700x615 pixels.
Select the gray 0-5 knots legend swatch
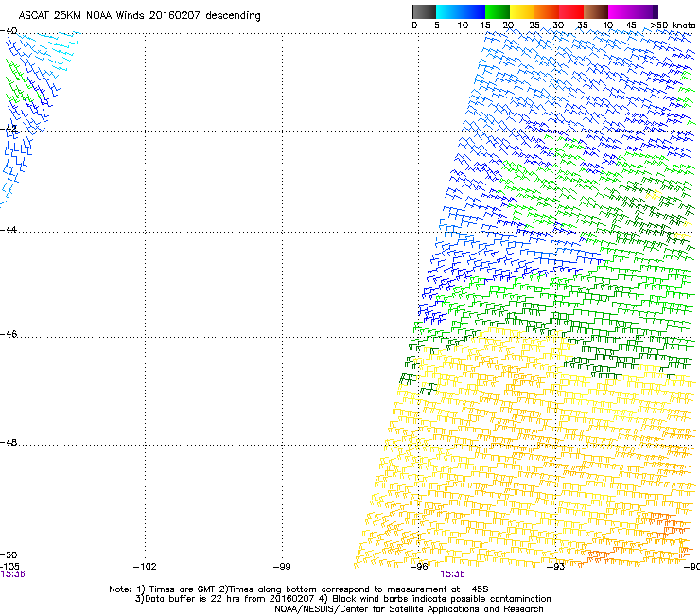pyautogui.click(x=424, y=11)
